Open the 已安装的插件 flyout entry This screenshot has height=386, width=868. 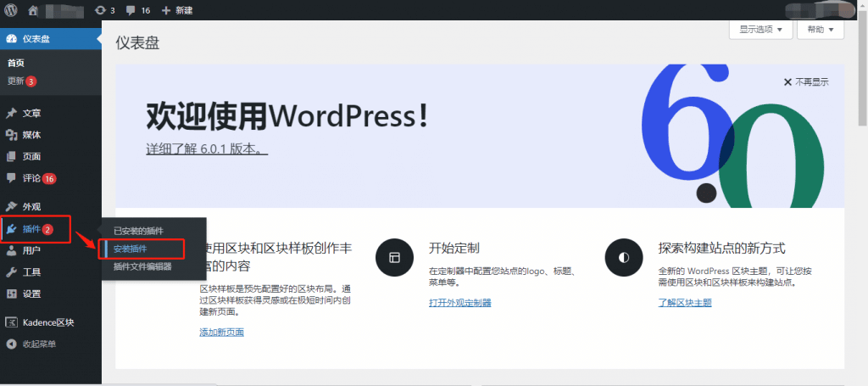pos(138,231)
